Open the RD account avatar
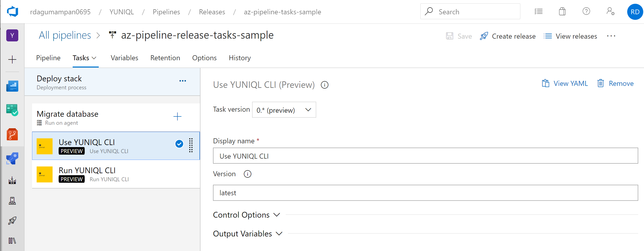Screen dimensions: 644x251 635,12
